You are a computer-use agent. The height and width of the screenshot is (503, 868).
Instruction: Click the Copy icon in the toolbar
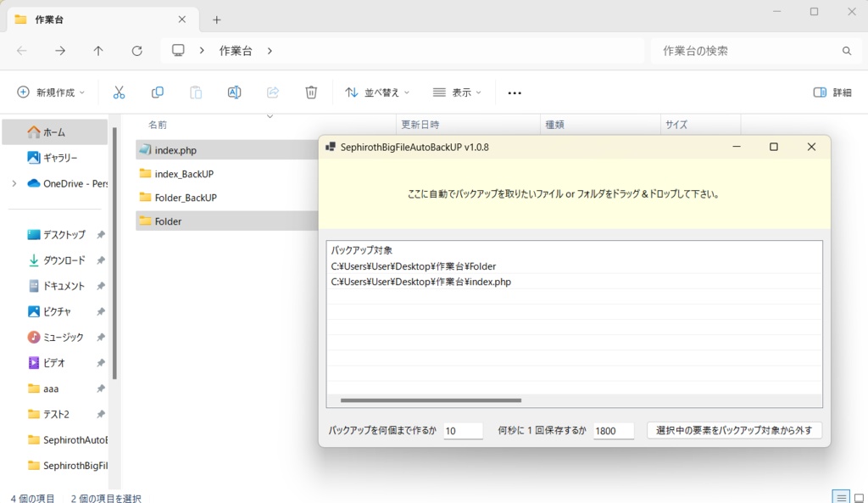click(x=157, y=92)
